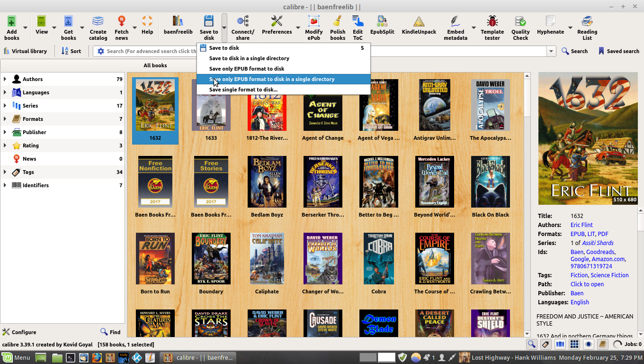Viewport: 644px width, 364px height.
Task: Open the KindleUnpack plugin
Action: point(419,22)
